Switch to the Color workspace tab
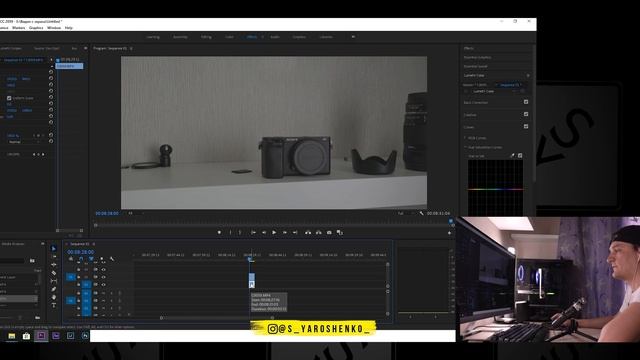The width and height of the screenshot is (640, 360). point(229,37)
